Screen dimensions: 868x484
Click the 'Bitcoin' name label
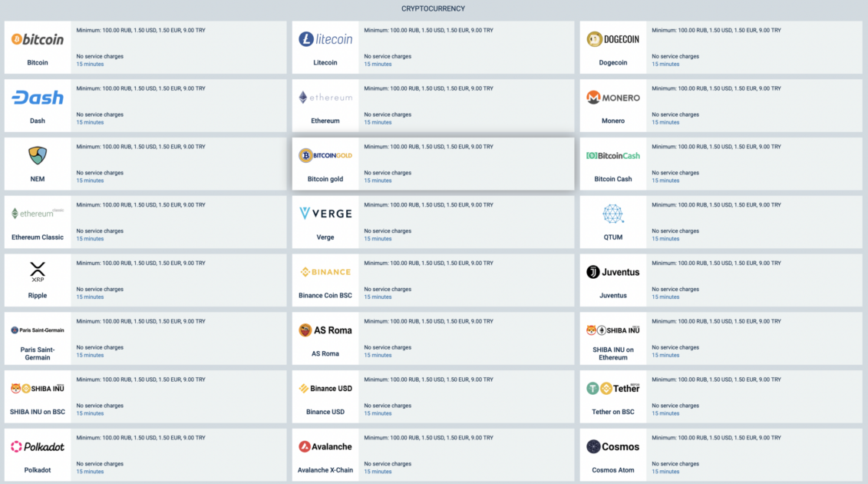click(x=38, y=63)
